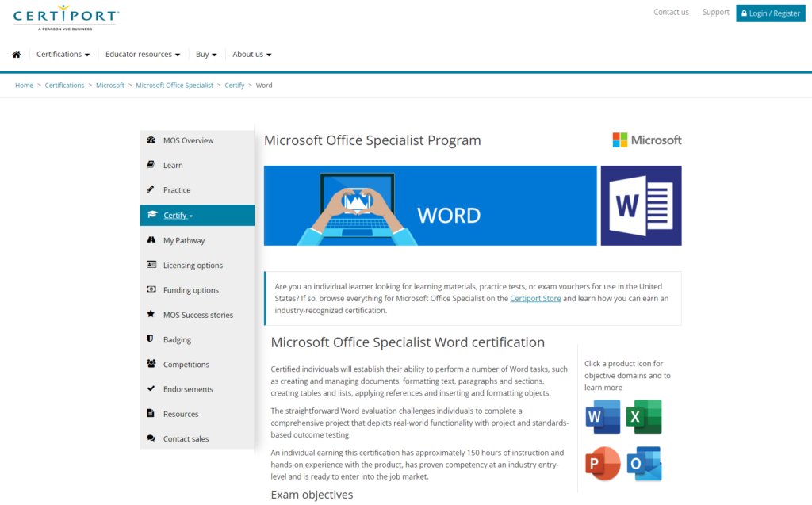Click Microsoft Office Specialist in the breadcrumb

tap(174, 85)
